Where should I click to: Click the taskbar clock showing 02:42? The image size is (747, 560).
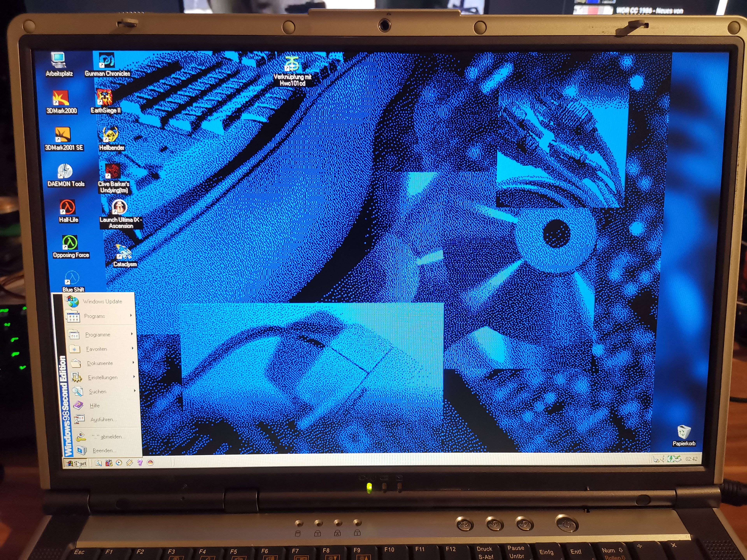(691, 459)
